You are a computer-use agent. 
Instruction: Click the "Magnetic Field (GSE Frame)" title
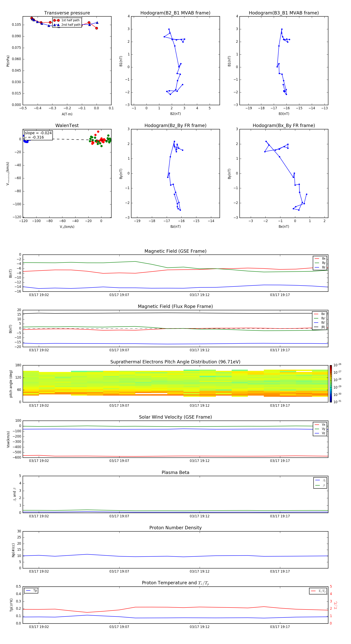175,251
